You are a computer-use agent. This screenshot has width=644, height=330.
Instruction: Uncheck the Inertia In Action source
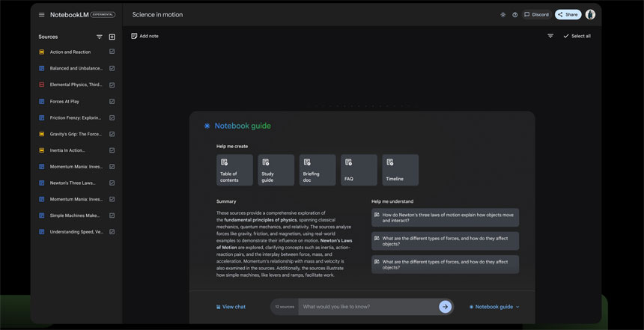point(112,150)
